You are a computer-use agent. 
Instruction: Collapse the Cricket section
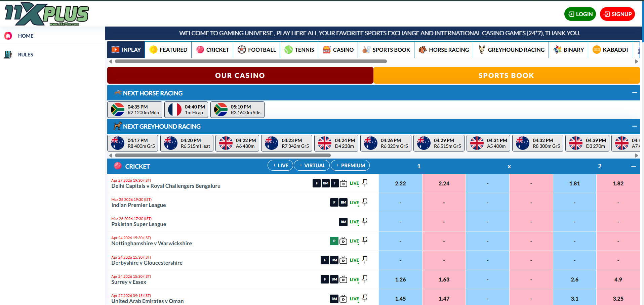[x=635, y=166]
